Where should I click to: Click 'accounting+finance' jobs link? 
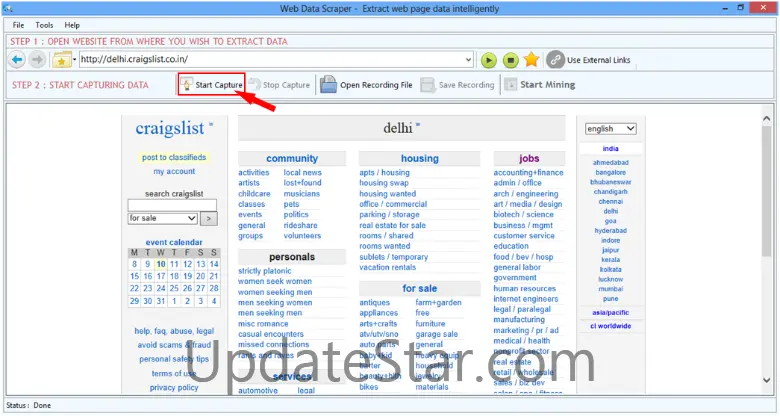point(528,173)
